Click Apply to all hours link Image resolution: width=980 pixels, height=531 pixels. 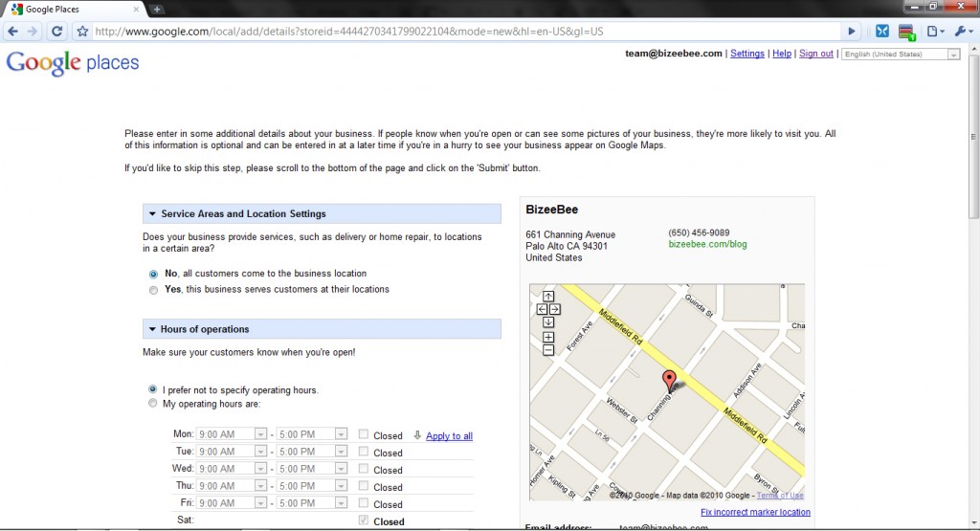tap(449, 436)
